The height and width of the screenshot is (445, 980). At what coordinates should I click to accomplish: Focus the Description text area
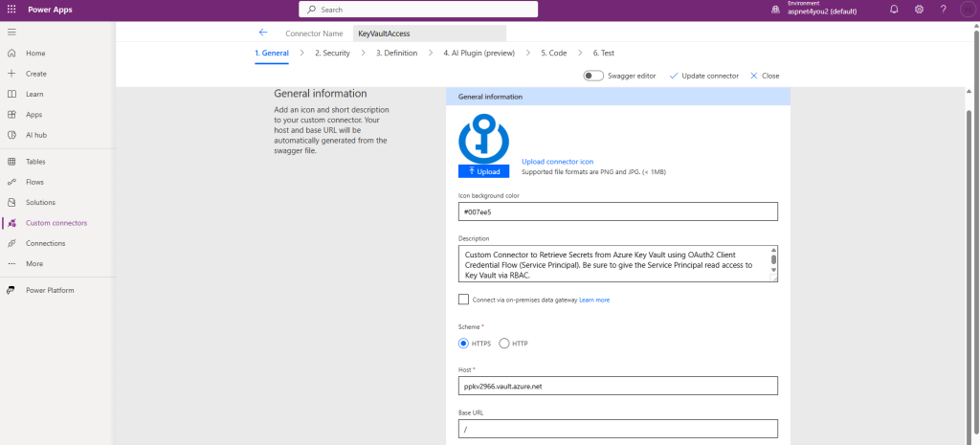tap(618, 264)
